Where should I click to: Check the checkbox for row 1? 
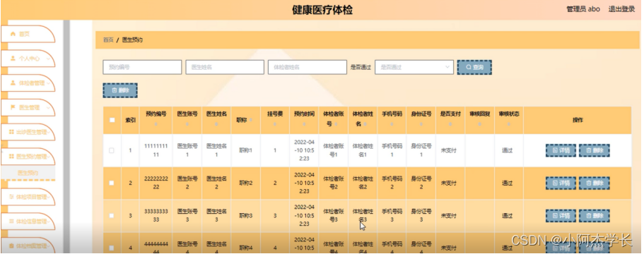pos(112,150)
